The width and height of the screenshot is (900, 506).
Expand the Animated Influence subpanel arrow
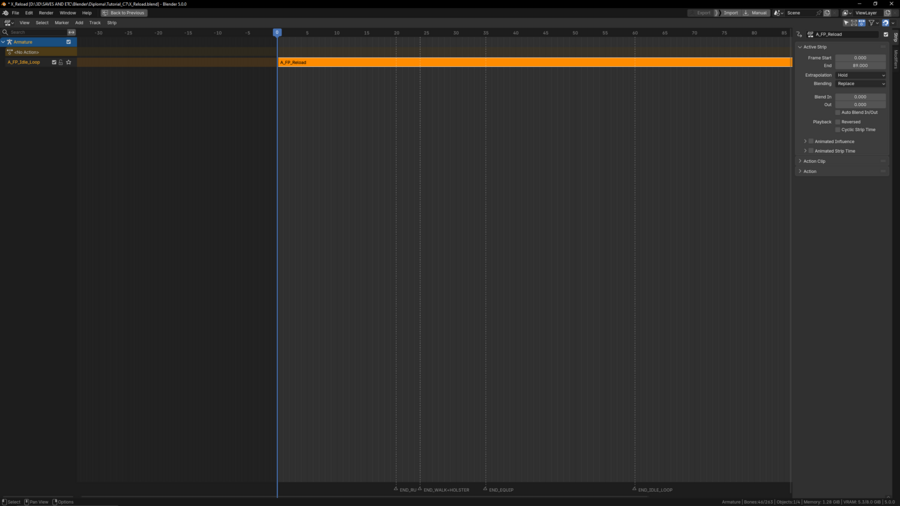[x=805, y=141]
